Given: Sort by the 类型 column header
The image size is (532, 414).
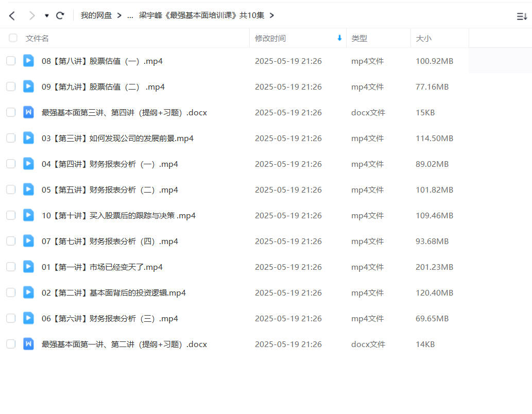Looking at the screenshot, I should [x=359, y=38].
